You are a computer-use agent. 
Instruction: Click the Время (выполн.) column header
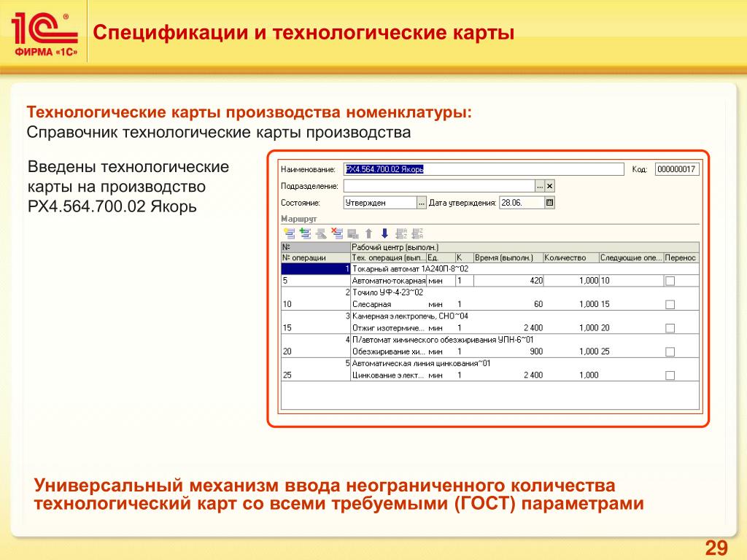click(x=508, y=257)
